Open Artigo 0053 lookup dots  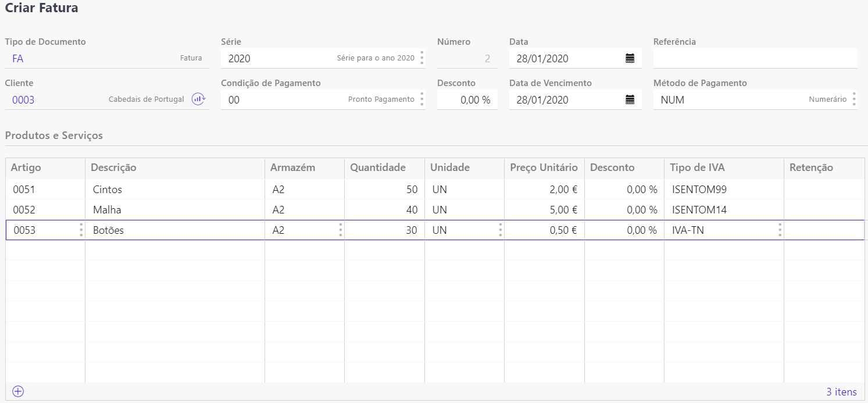(x=81, y=230)
